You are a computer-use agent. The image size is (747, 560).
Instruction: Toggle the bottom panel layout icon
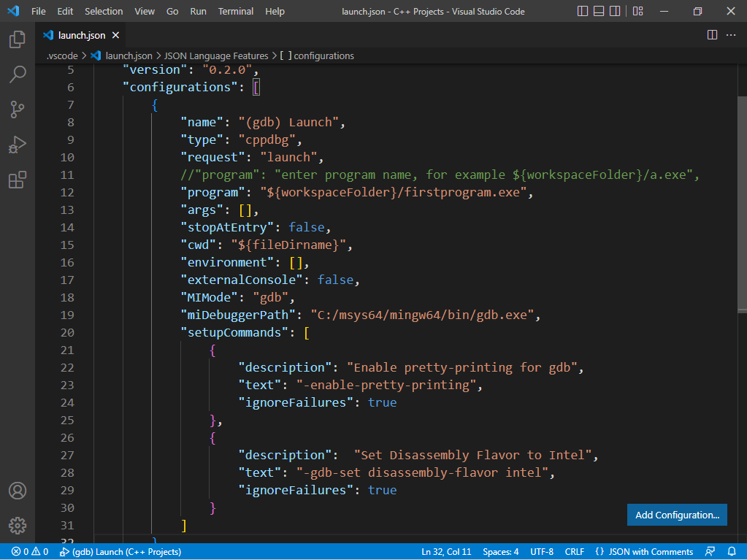[x=599, y=11]
